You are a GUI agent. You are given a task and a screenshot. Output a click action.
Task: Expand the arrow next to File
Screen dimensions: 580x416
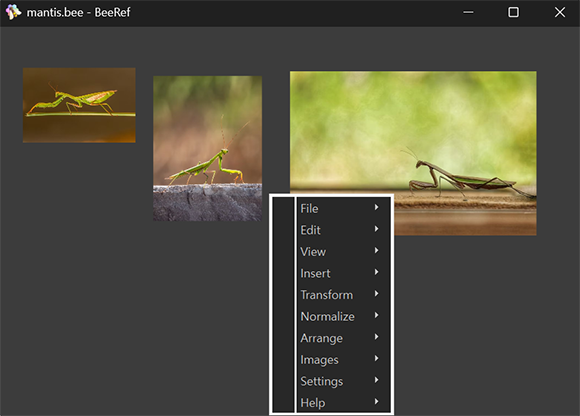pos(376,207)
